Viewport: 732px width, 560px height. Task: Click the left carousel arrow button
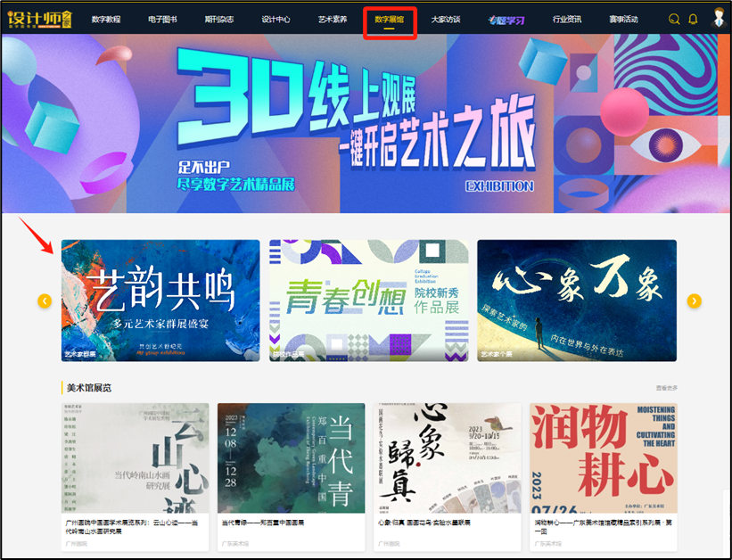point(45,301)
